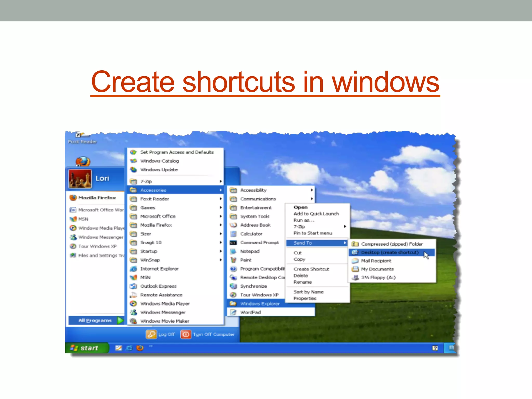The height and width of the screenshot is (399, 532).
Task: Click Tour Windows XP in left panel
Action: click(x=93, y=246)
